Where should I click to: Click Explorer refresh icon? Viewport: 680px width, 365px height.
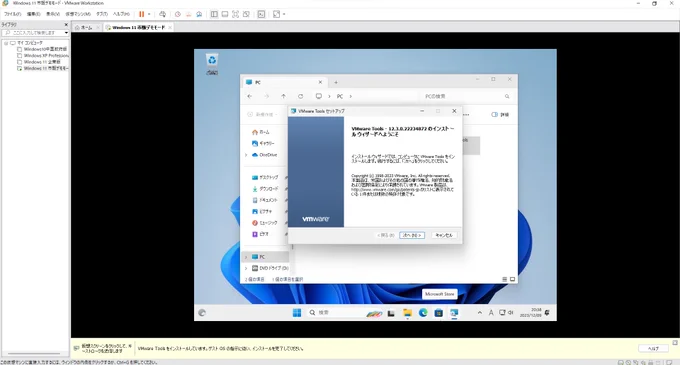pos(301,96)
